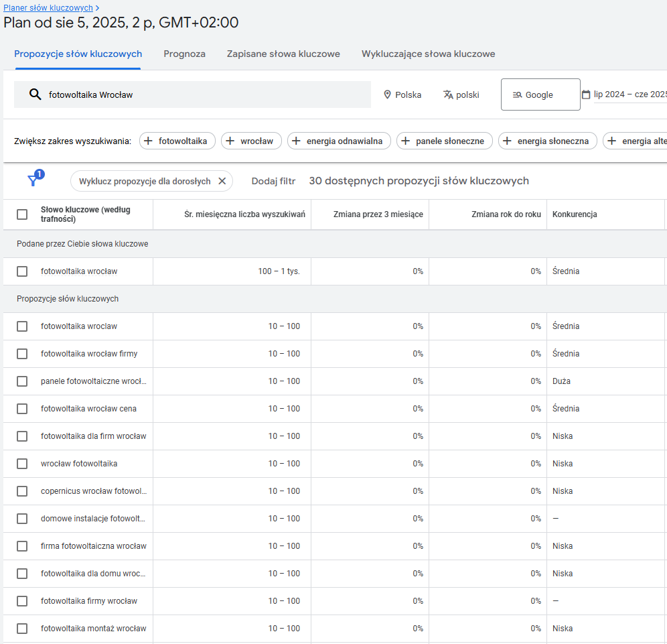
Task: Switch to the Prognoza tab
Action: (x=184, y=54)
